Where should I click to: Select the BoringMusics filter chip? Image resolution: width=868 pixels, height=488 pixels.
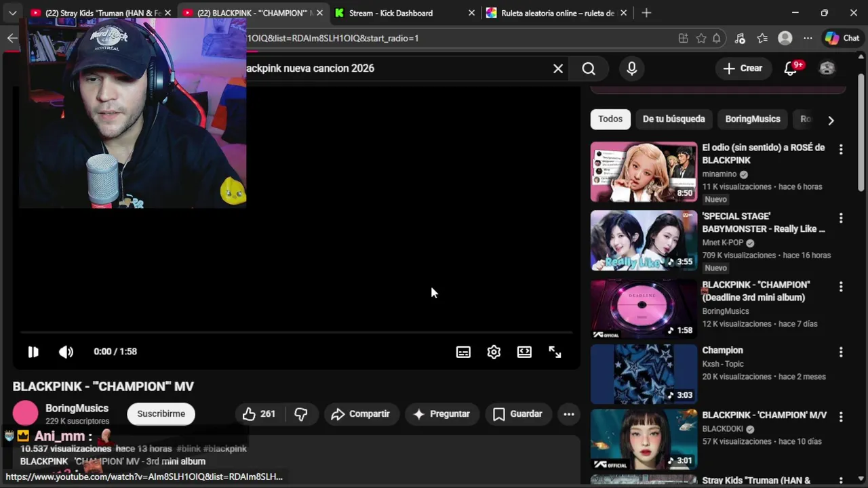coord(753,119)
